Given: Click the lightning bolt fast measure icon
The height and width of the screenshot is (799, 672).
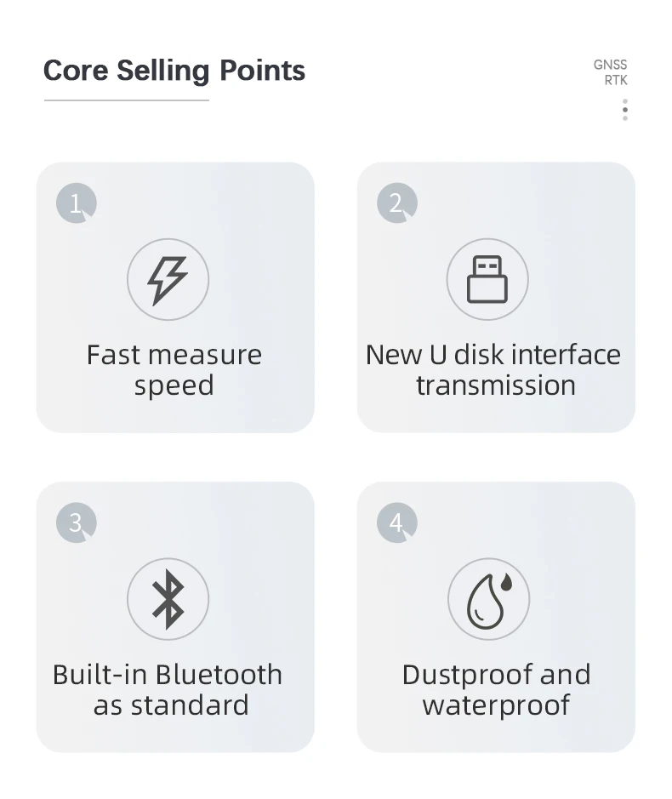Looking at the screenshot, I should pos(168,279).
